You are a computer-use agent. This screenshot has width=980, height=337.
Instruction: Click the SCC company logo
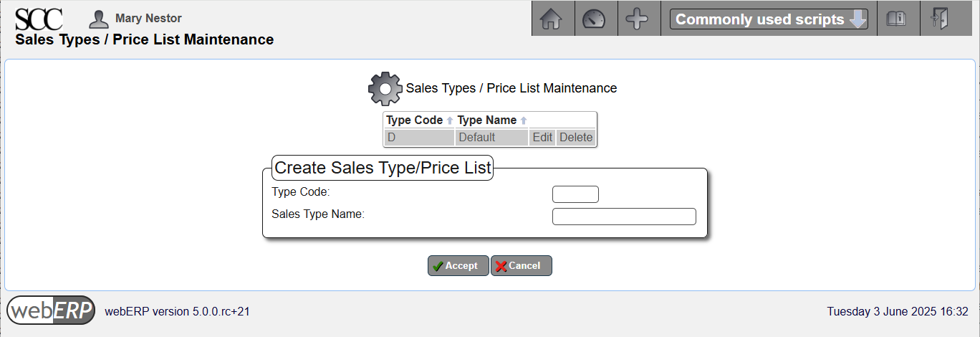pyautogui.click(x=39, y=19)
